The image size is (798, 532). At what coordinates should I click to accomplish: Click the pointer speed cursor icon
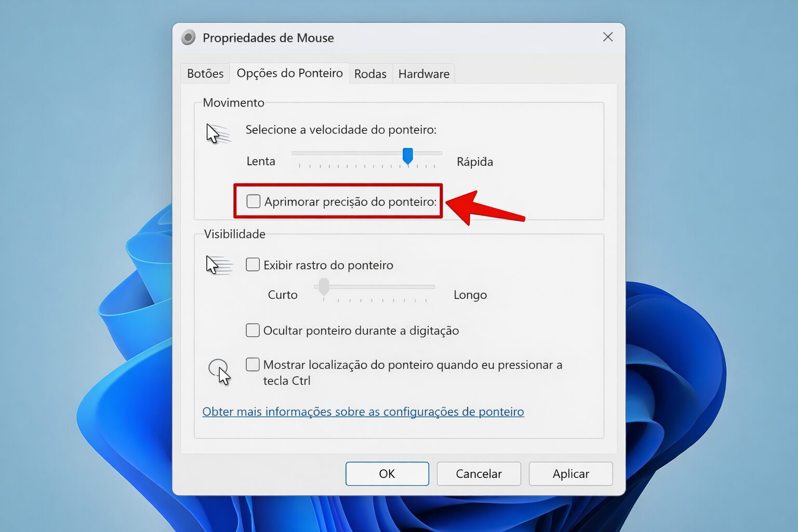coord(218,134)
